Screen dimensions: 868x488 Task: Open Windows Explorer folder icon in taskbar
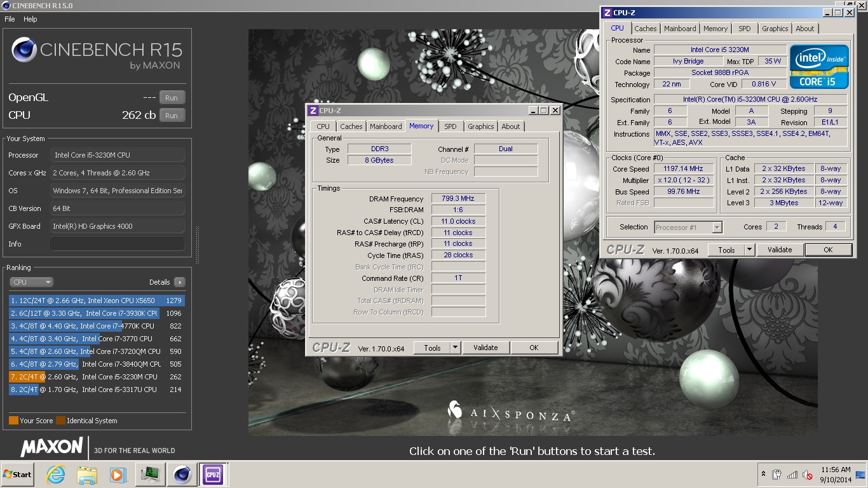point(87,475)
